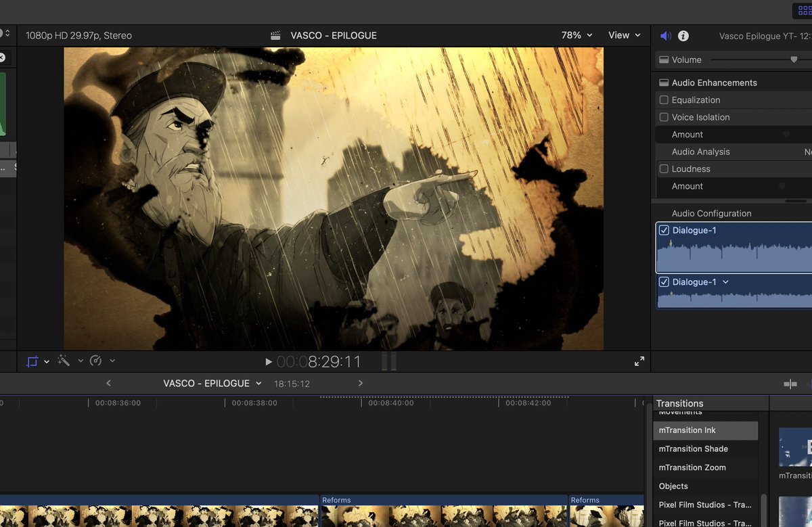This screenshot has width=812, height=527.
Task: Open the retime dropdown arrow
Action: [112, 361]
